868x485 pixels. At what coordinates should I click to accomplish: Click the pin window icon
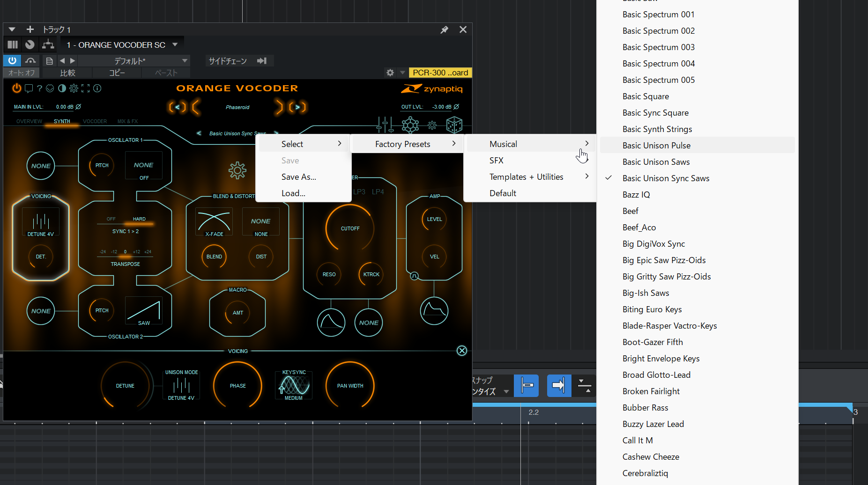[x=444, y=29]
